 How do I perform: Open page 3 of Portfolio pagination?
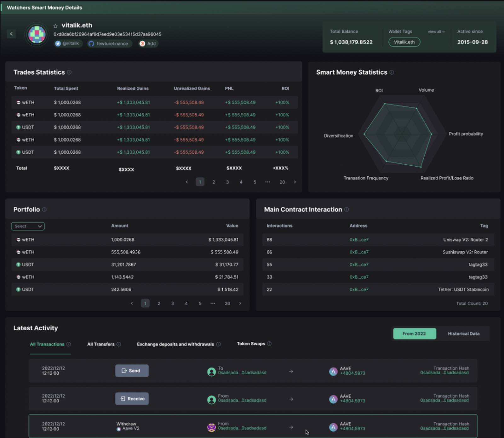173,303
